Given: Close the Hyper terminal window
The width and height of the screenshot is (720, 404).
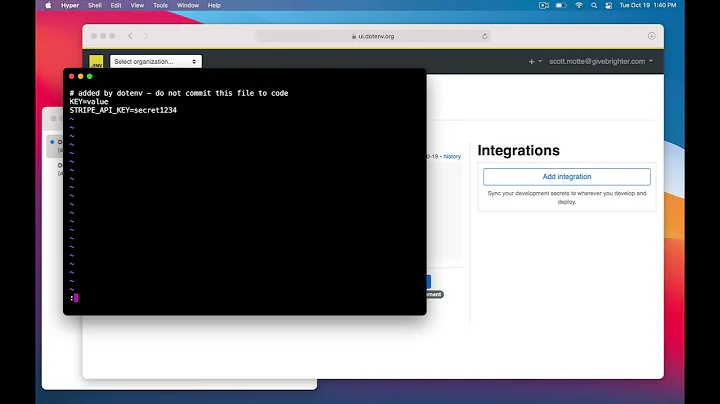Looking at the screenshot, I should [x=72, y=76].
